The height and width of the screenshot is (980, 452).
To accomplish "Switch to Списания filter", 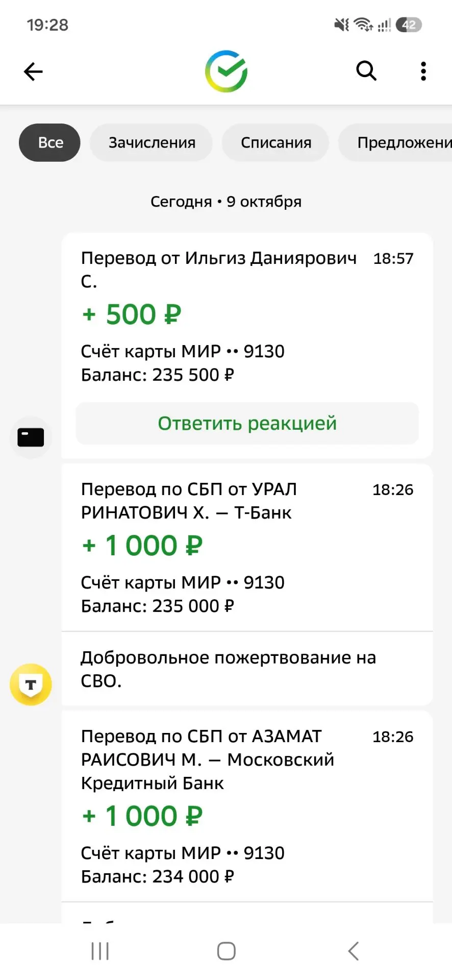I will (x=275, y=142).
